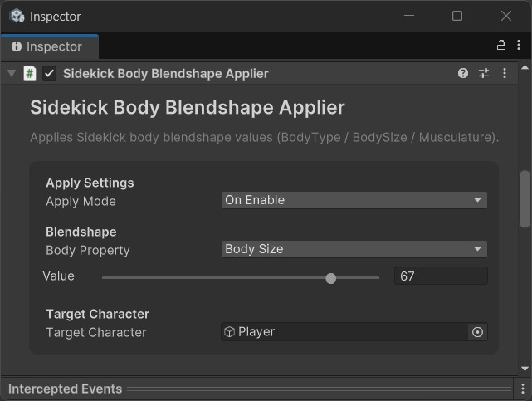Disable the Sidekick Body Blendshape Applier checkbox

click(x=50, y=74)
